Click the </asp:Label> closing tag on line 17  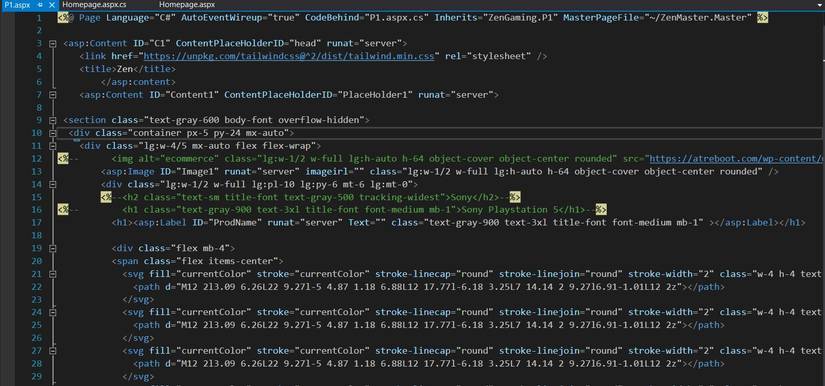[x=746, y=223]
